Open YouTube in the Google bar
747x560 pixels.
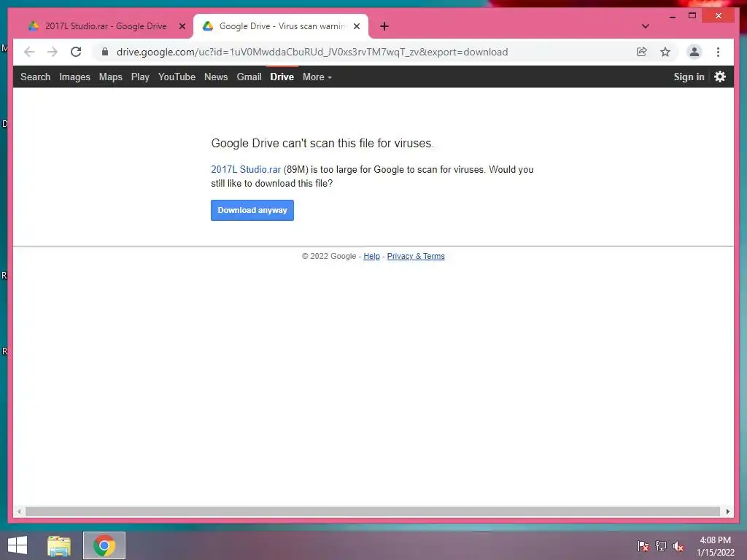[177, 77]
